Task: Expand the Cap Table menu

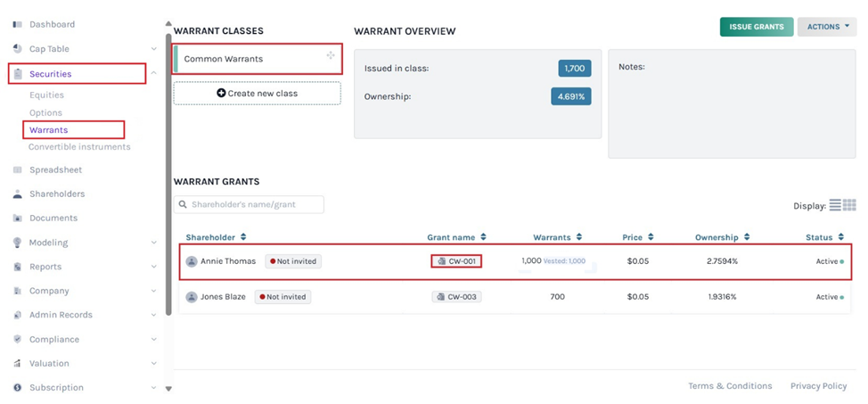Action: point(153,49)
